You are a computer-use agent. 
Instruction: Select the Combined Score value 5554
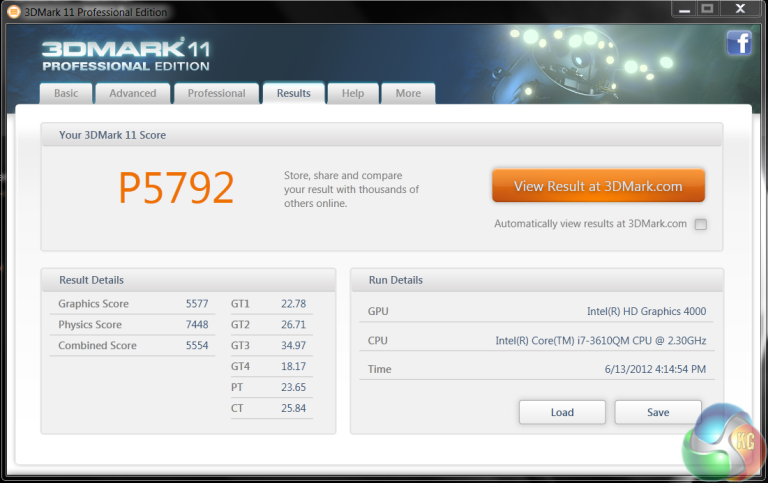197,345
